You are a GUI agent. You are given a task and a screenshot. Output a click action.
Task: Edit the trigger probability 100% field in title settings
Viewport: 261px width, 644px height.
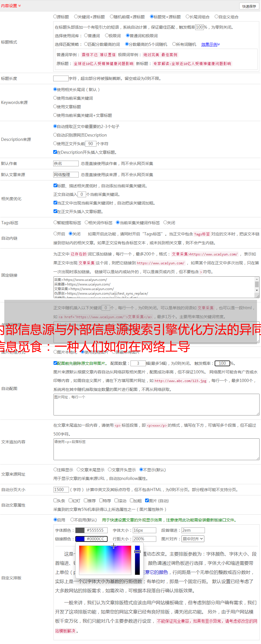[x=199, y=27]
